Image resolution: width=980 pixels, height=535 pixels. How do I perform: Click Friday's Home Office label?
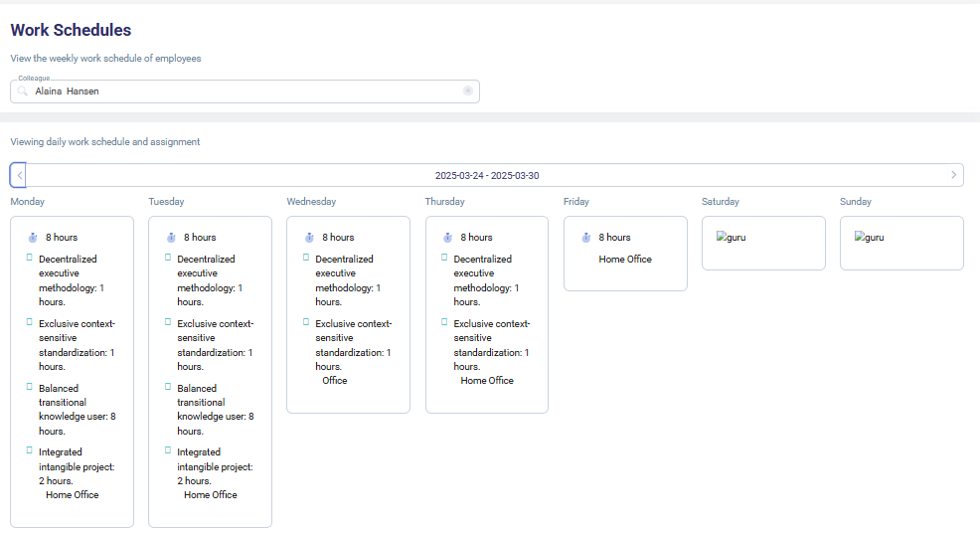[625, 260]
